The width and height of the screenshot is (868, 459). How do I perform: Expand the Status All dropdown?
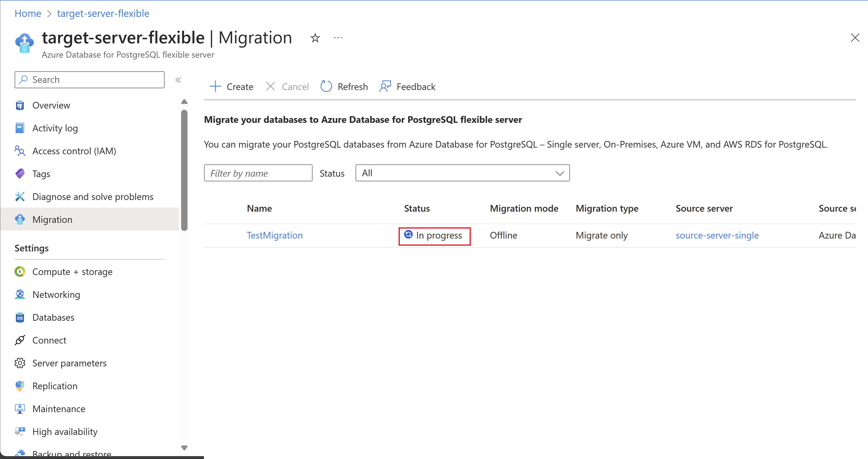tap(462, 173)
